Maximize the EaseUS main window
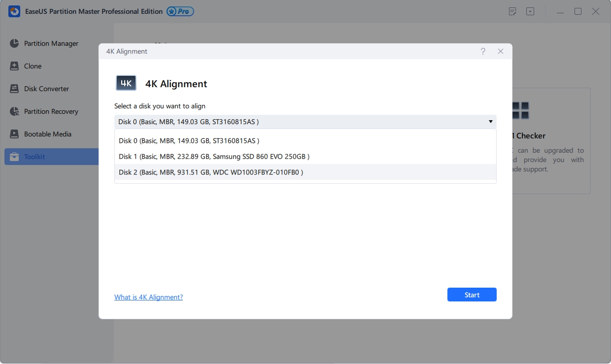The height and width of the screenshot is (364, 611). coord(578,11)
